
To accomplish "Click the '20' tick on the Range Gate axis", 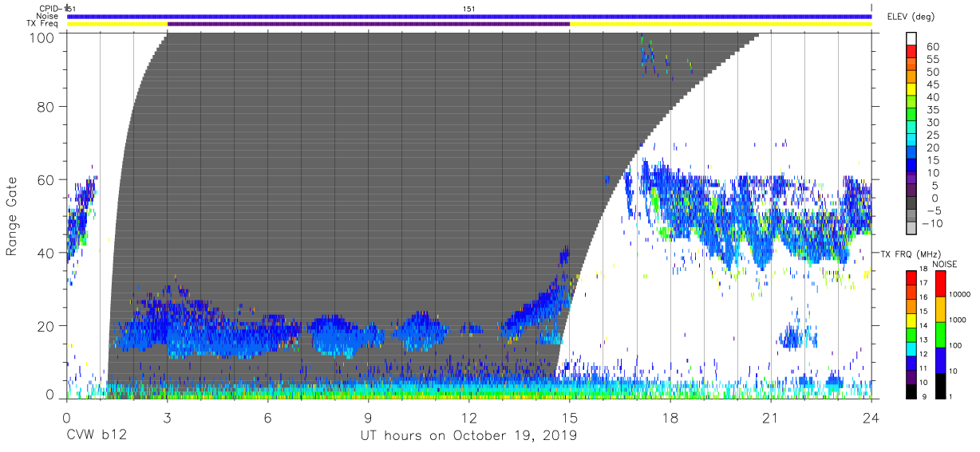I will tap(46, 326).
